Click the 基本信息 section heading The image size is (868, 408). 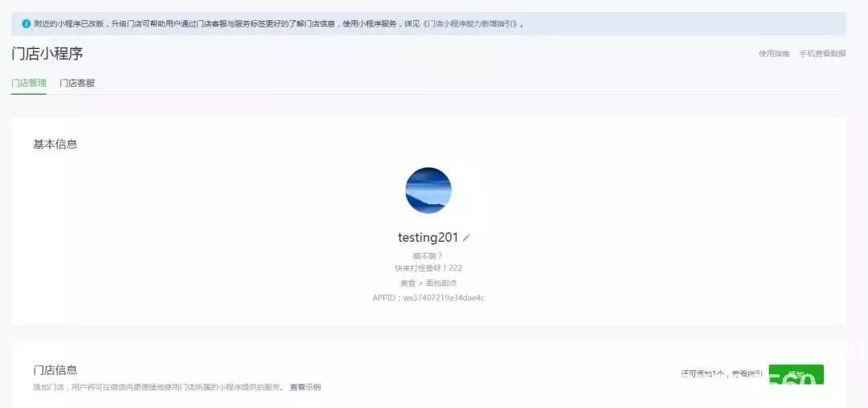55,145
